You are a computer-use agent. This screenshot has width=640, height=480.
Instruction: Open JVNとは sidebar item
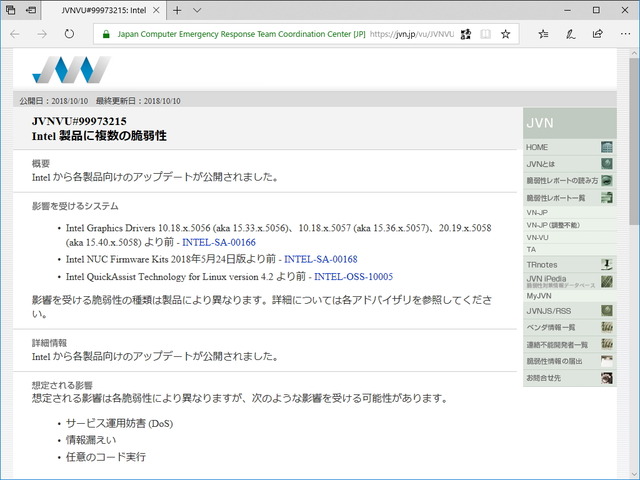coord(569,164)
